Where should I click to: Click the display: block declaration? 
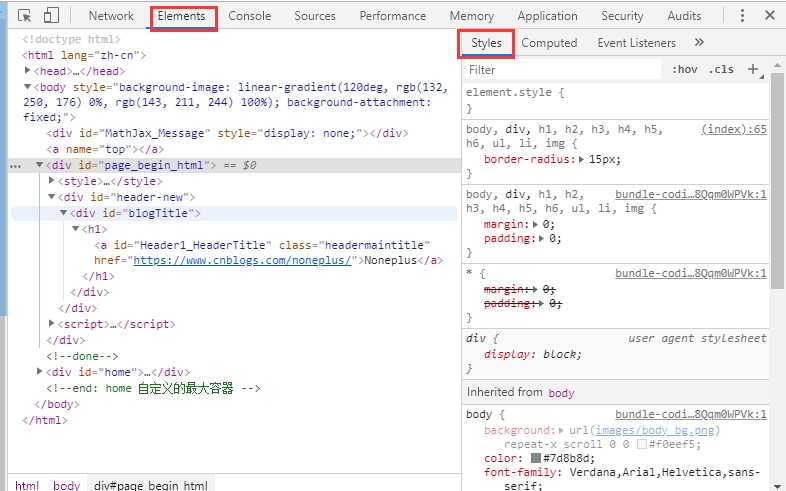(533, 354)
